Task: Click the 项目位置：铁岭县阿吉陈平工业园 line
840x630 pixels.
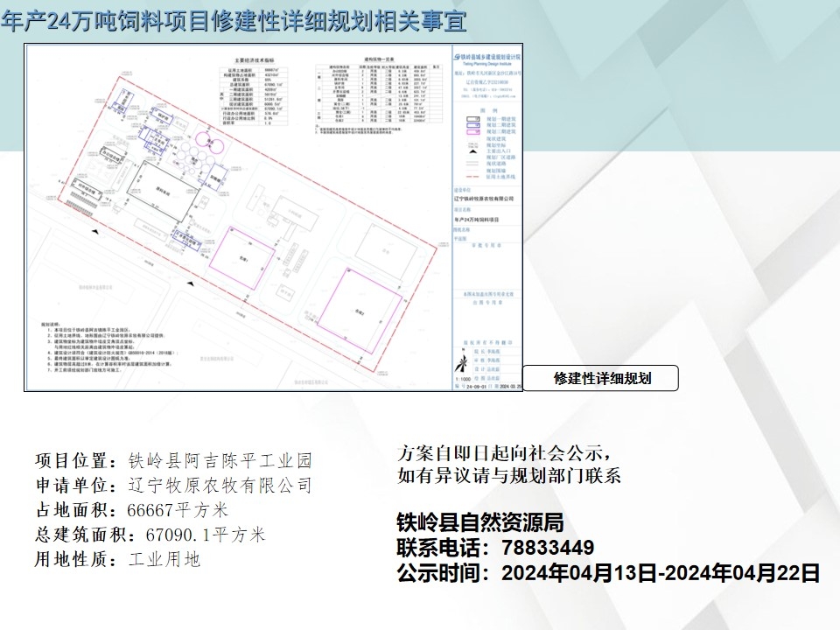Action: (173, 461)
